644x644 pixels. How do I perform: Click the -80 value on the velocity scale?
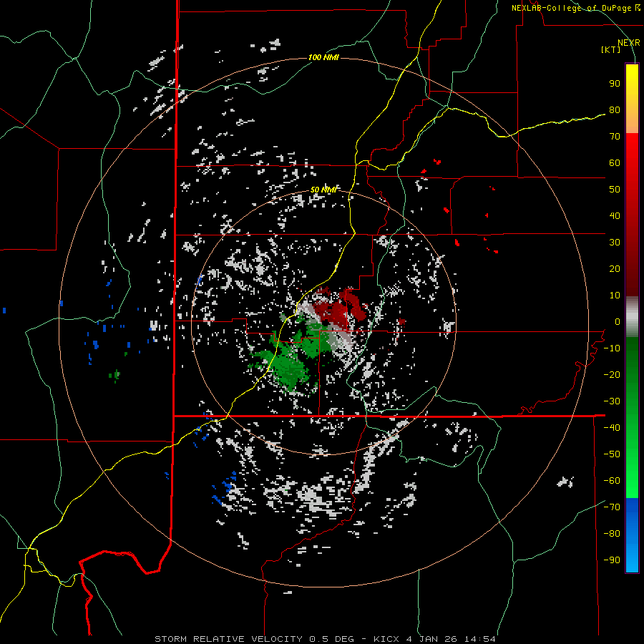(612, 534)
